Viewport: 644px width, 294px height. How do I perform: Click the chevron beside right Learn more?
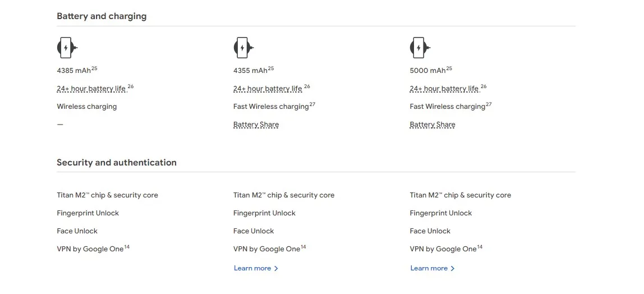click(453, 269)
